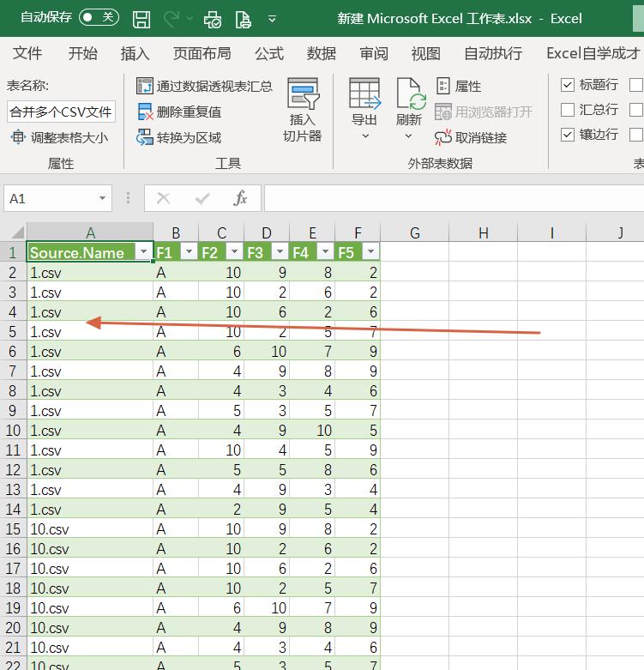Select cell A15 containing 10.csv

(90, 529)
